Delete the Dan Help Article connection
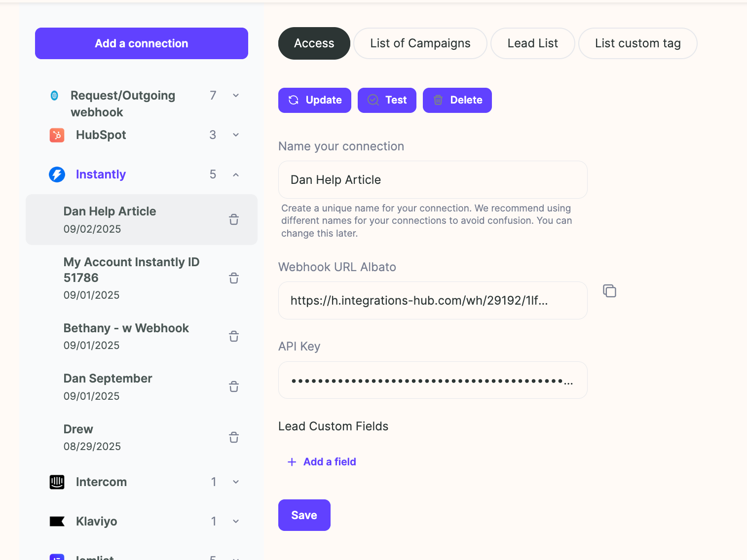 pyautogui.click(x=234, y=220)
